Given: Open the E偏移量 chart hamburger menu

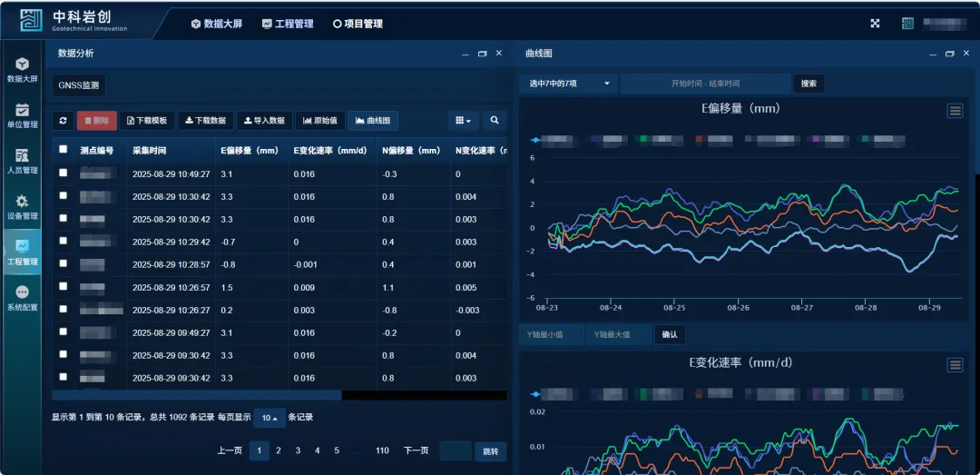Looking at the screenshot, I should 955,111.
